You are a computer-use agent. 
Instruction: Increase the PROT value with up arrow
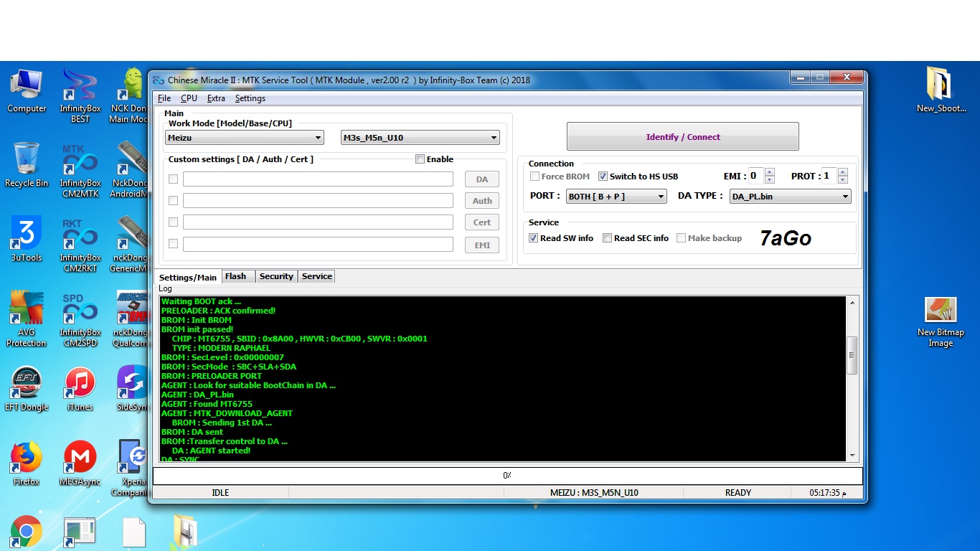[843, 172]
